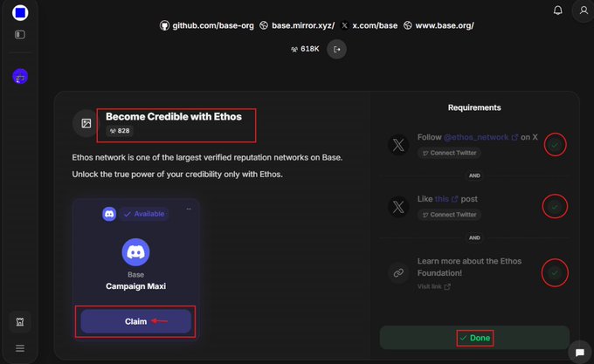Click the chain link icon for Ethos Foundation
This screenshot has width=594, height=364.
[398, 273]
